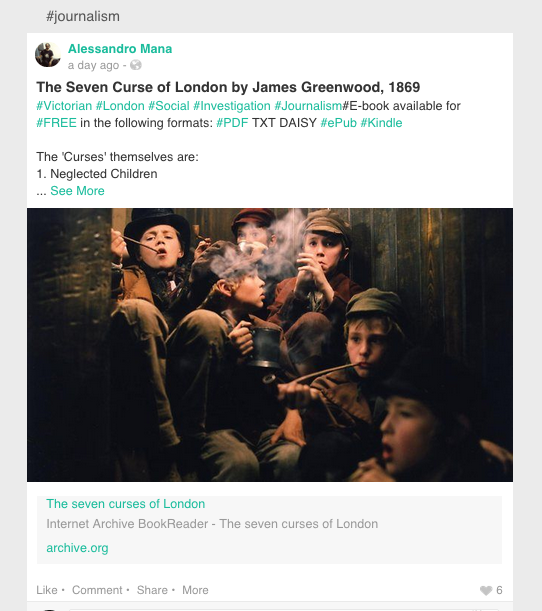The image size is (542, 611).
Task: Open the More options menu
Action: [x=195, y=590]
